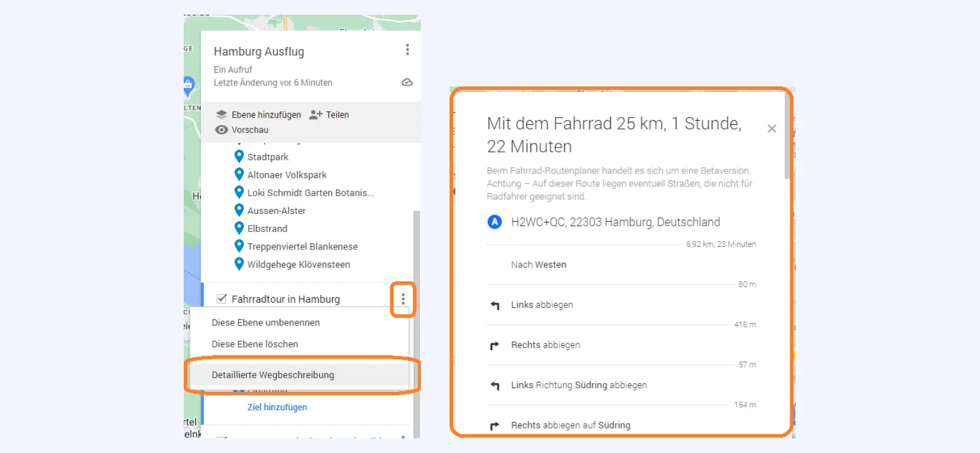Select Altonaer Volkspark in the list
The height and width of the screenshot is (453, 980).
pyautogui.click(x=287, y=175)
